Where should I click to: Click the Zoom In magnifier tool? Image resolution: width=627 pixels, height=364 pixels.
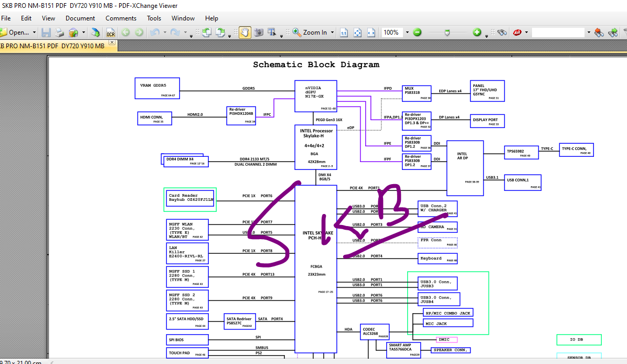(309, 33)
